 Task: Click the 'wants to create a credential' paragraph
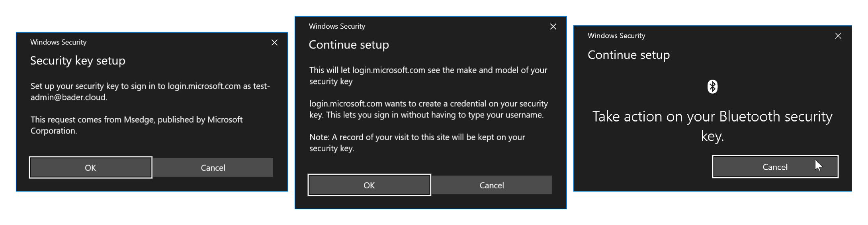coord(428,109)
